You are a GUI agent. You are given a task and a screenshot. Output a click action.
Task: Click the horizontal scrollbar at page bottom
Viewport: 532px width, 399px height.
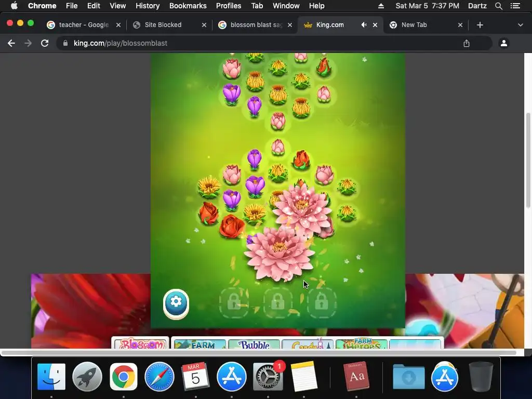click(x=259, y=353)
